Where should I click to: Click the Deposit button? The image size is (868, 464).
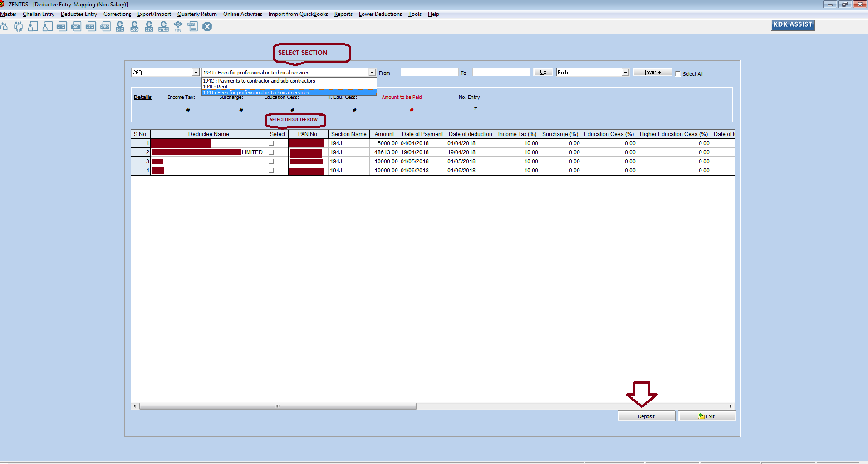(646, 416)
